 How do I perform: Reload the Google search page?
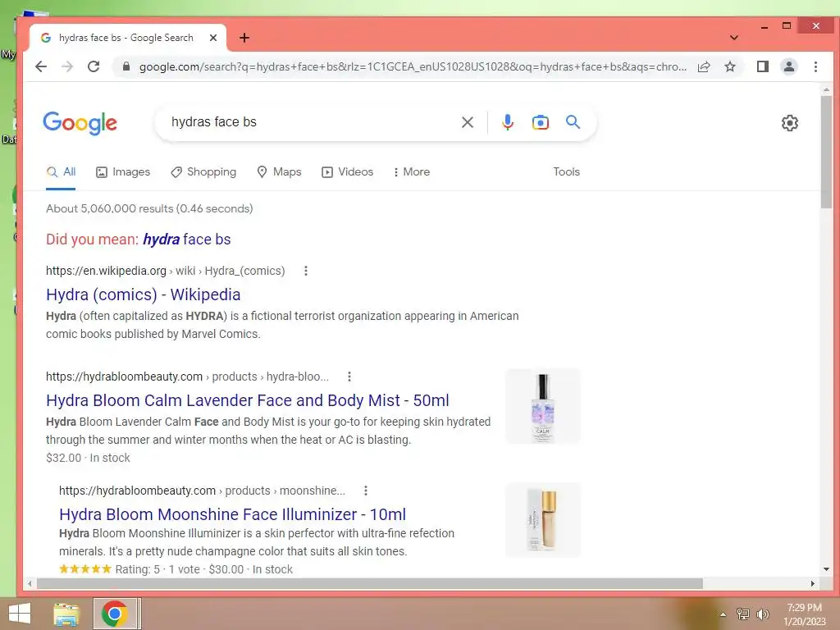pyautogui.click(x=94, y=66)
